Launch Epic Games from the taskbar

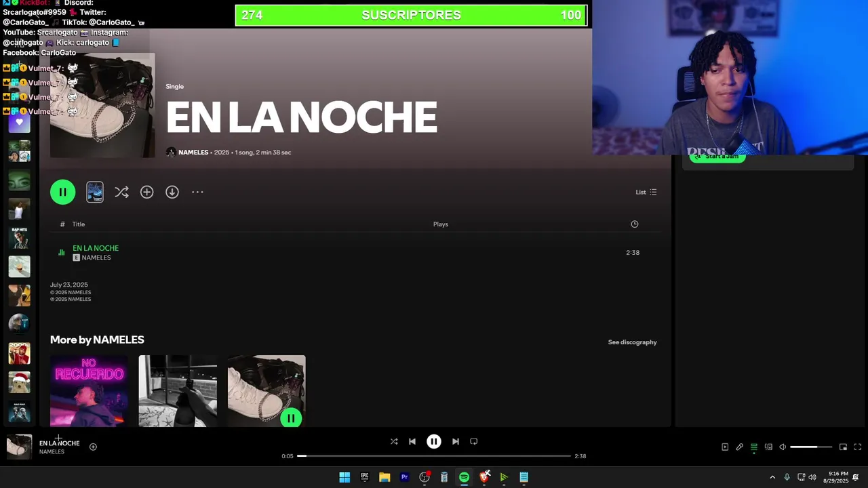pyautogui.click(x=364, y=477)
